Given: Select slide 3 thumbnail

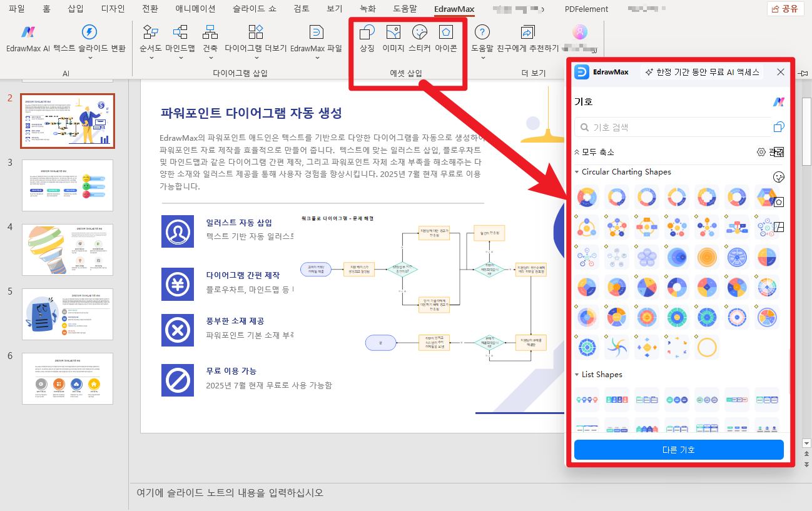Looking at the screenshot, I should (68, 185).
